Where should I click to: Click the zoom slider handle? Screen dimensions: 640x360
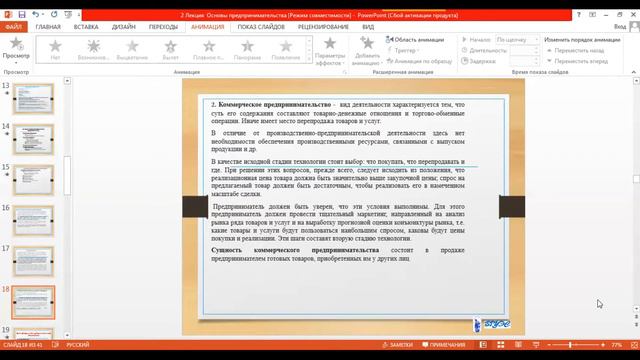pos(571,345)
